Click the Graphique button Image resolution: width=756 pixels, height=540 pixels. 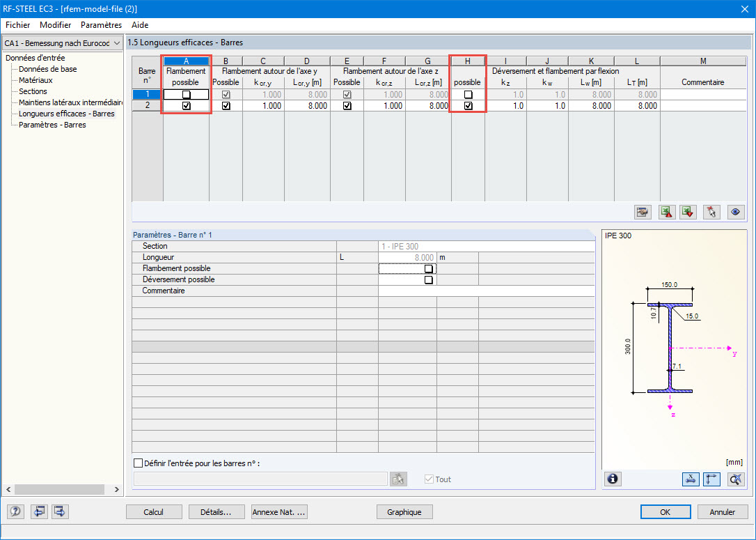pos(404,512)
